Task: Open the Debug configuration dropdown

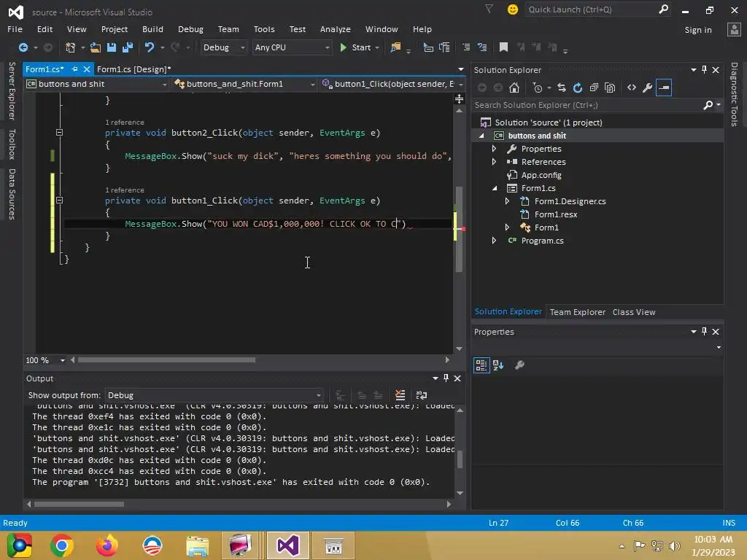Action: pos(223,47)
